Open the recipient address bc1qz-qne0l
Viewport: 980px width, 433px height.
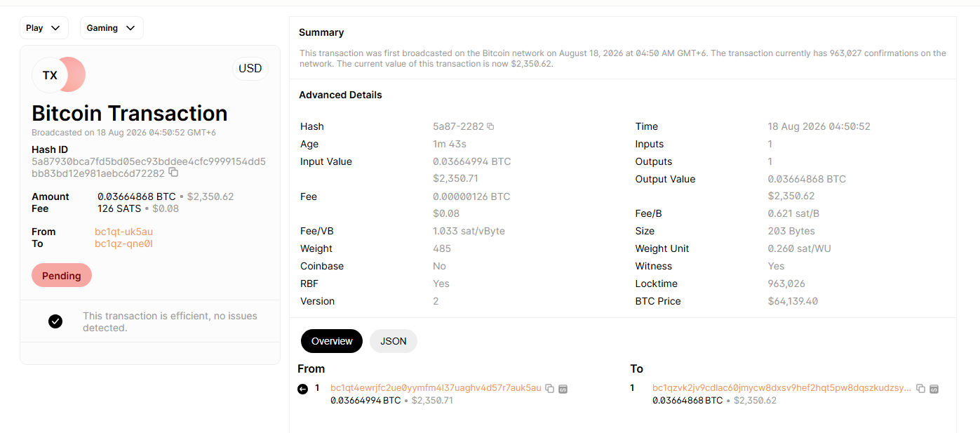pyautogui.click(x=123, y=244)
